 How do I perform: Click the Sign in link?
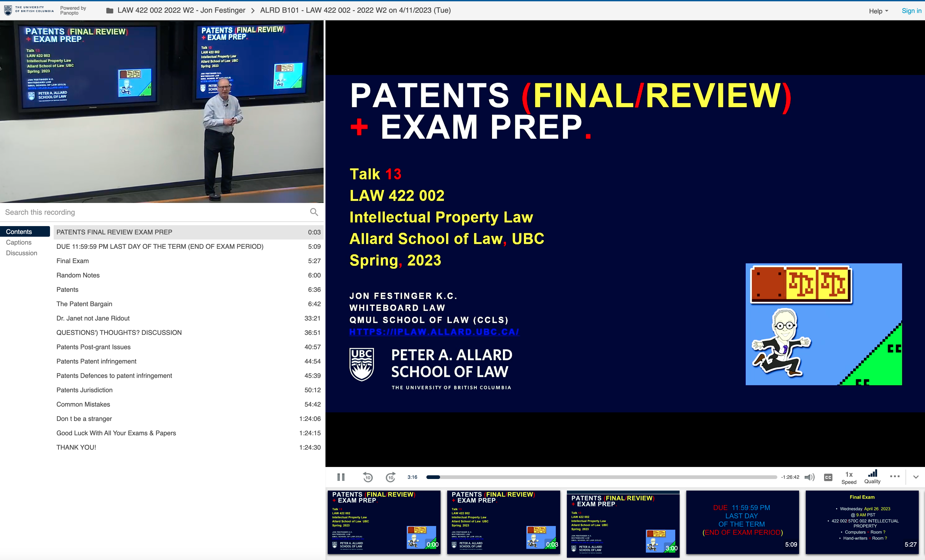pyautogui.click(x=912, y=11)
